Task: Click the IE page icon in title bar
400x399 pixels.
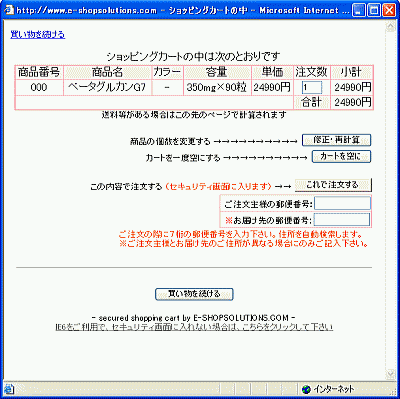Action: (9, 10)
